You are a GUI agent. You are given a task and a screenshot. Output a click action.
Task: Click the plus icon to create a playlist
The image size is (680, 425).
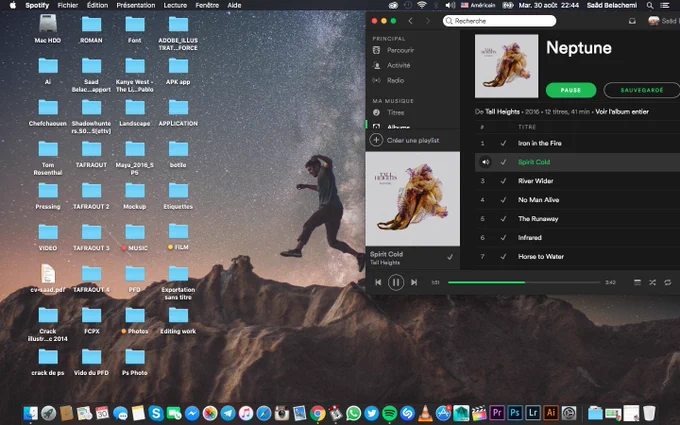pos(376,140)
